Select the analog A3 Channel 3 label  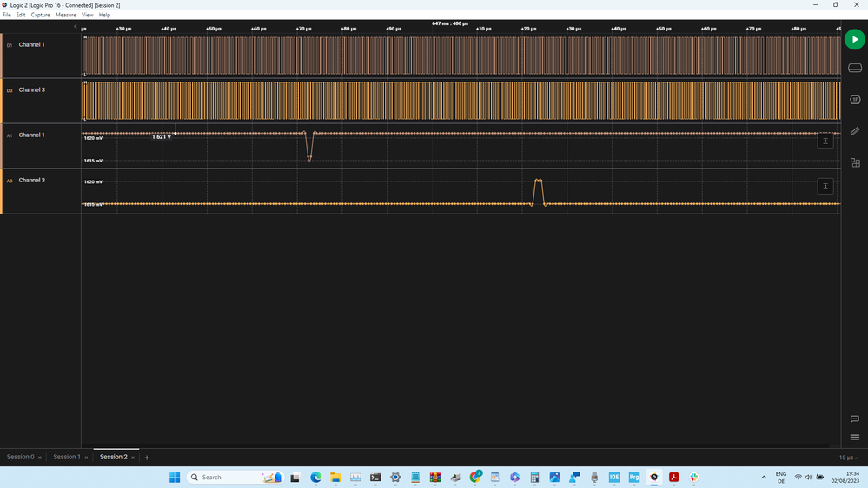click(x=31, y=181)
